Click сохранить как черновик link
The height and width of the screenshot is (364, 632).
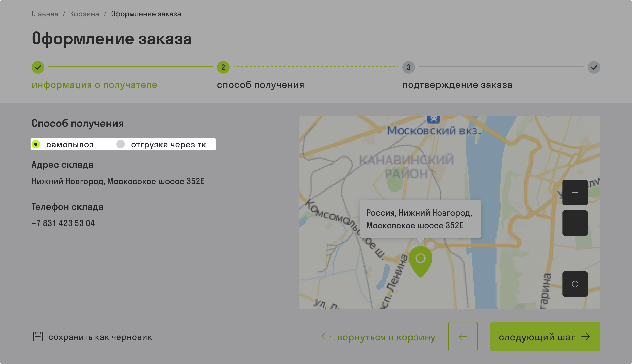100,337
